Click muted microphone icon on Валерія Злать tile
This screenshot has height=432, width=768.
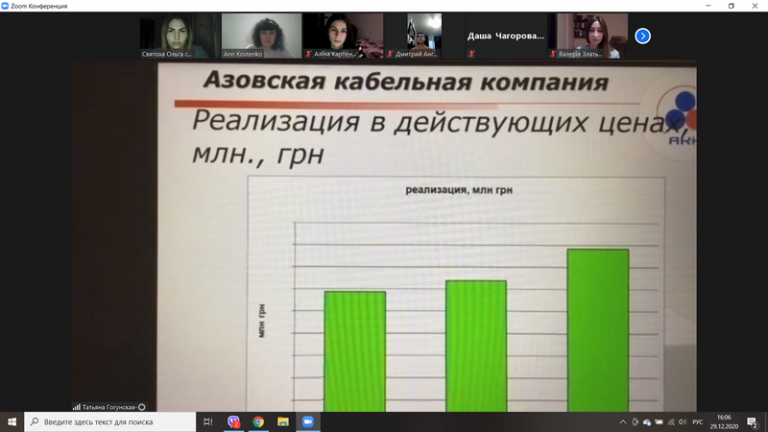tap(552, 54)
